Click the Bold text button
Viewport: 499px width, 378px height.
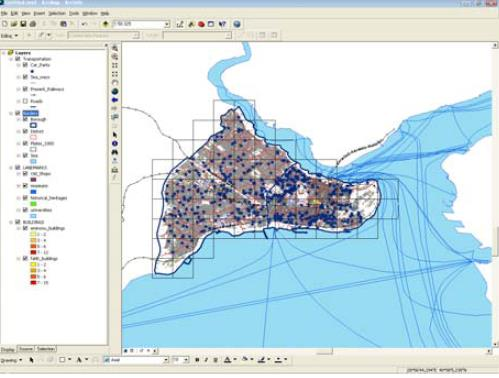pos(197,360)
